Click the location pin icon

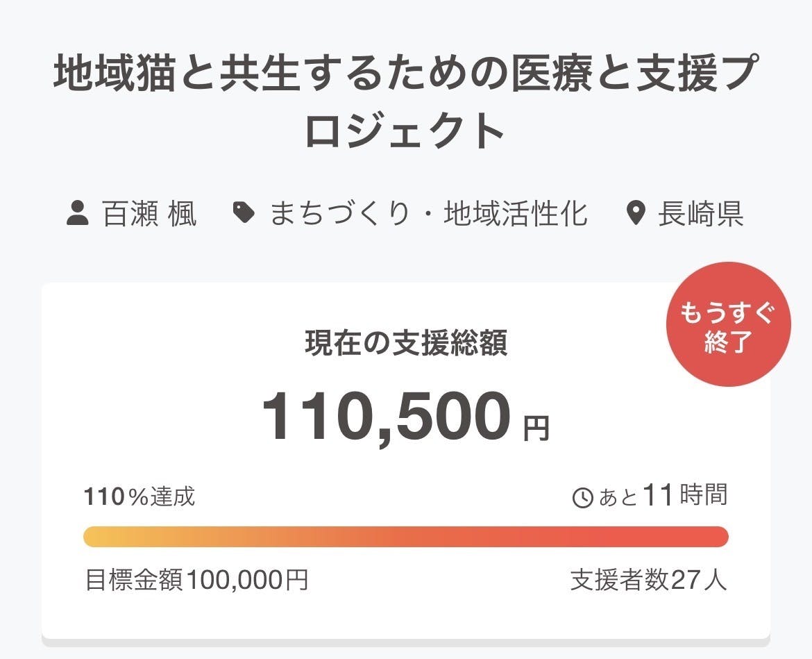[636, 213]
